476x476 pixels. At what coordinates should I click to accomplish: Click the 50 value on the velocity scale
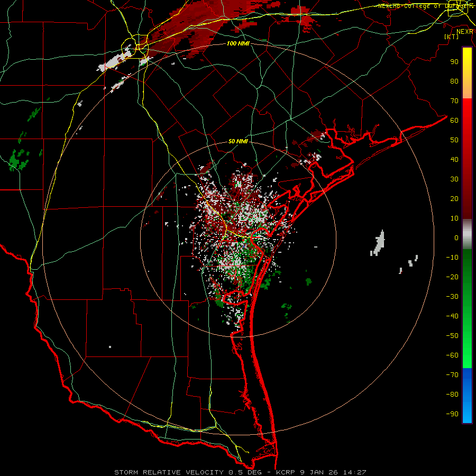click(454, 140)
